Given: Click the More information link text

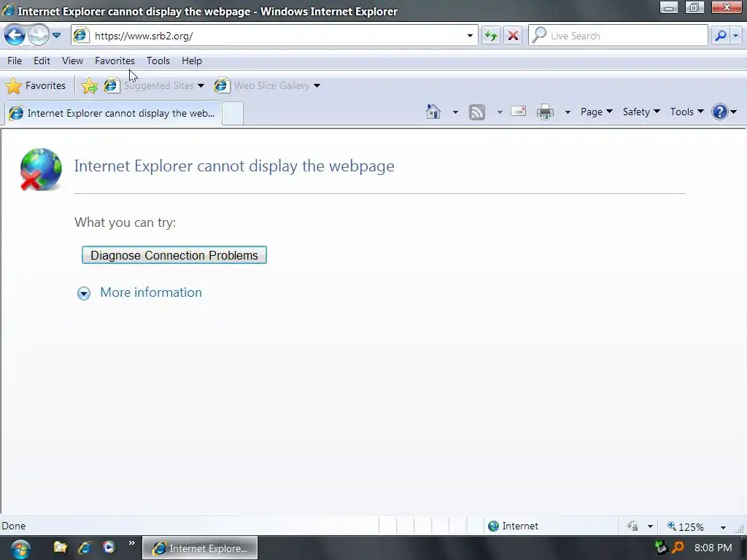Looking at the screenshot, I should coord(151,292).
